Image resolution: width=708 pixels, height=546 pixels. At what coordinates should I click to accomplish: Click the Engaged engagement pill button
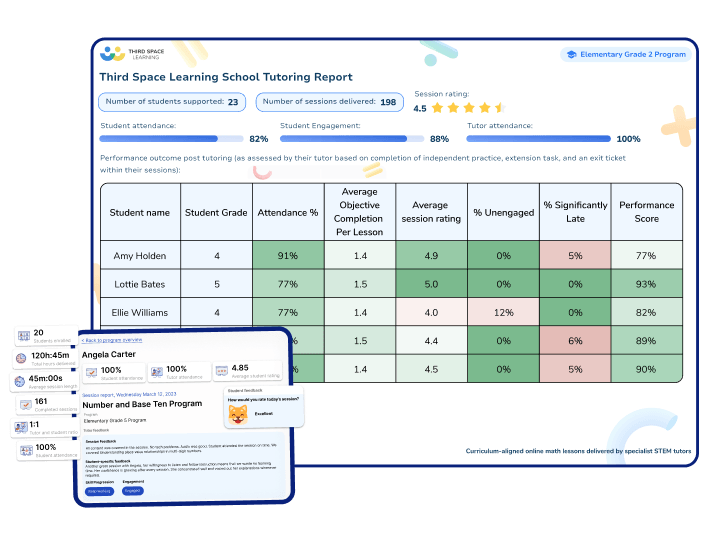click(x=133, y=491)
